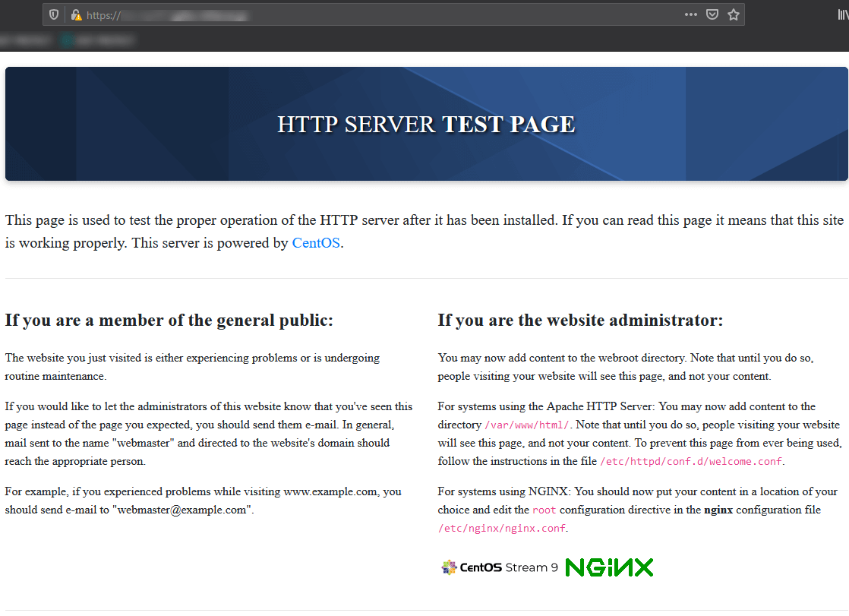Click the tracking protection shield icon
The image size is (849, 616).
54,14
